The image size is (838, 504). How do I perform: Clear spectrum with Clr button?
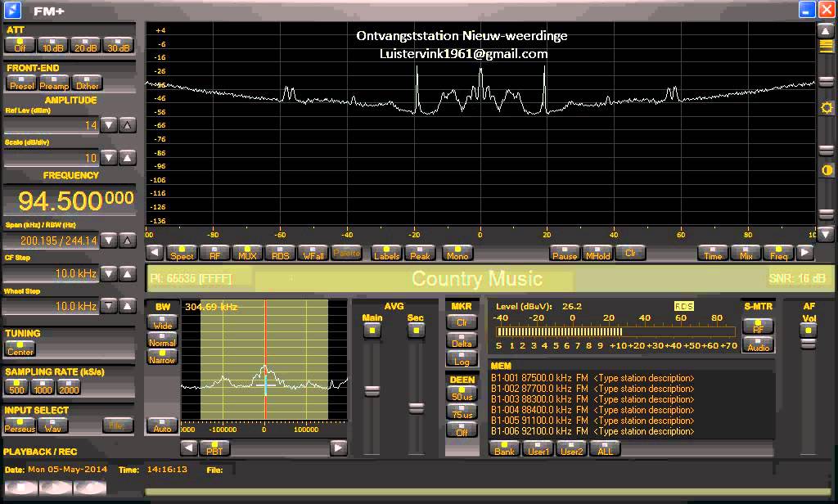(x=630, y=253)
